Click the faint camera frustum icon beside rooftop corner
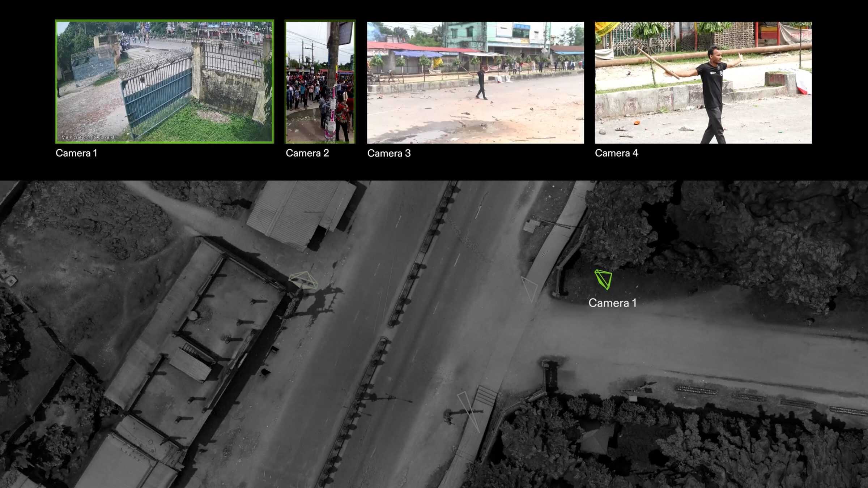Image resolution: width=868 pixels, height=488 pixels. [x=303, y=280]
